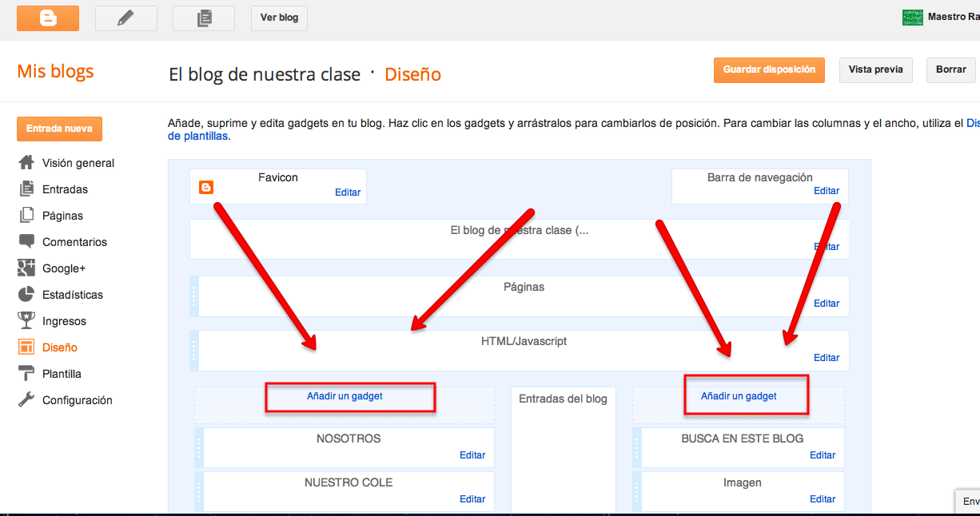Open the post list icon in the toolbar
The height and width of the screenshot is (516, 980).
[203, 18]
